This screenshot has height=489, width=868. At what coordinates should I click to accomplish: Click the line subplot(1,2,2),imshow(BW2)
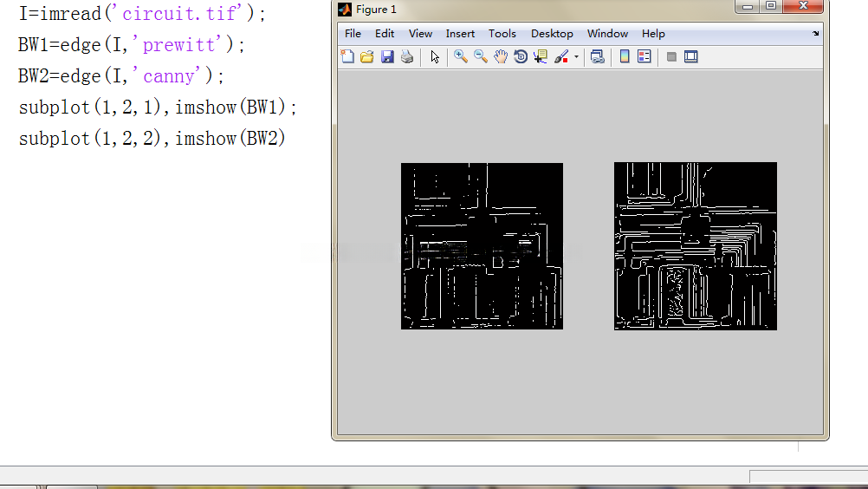click(x=152, y=138)
